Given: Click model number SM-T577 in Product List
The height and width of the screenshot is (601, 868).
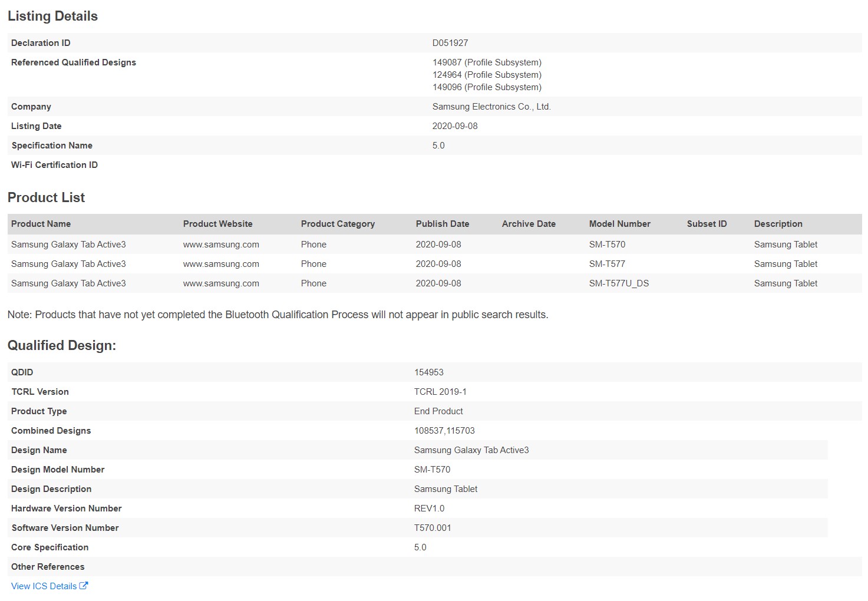Looking at the screenshot, I should coord(607,264).
